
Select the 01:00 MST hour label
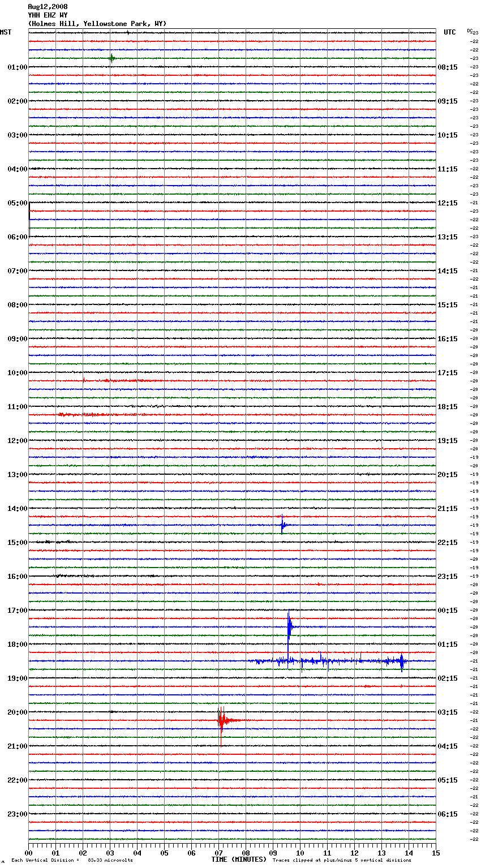click(x=18, y=67)
